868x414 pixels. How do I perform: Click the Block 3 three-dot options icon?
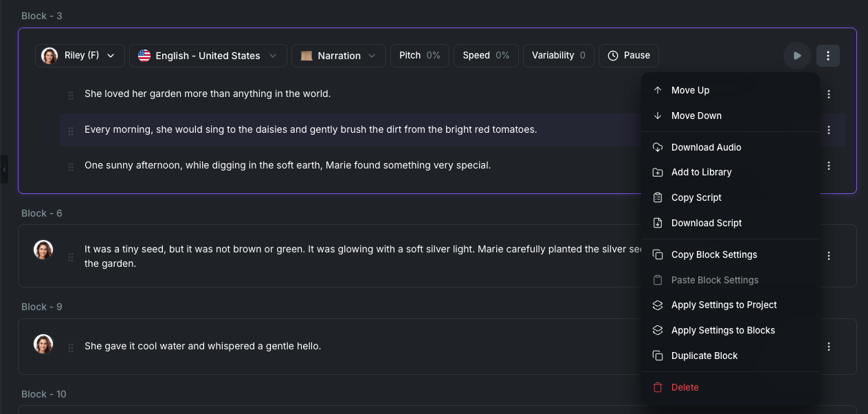point(828,56)
